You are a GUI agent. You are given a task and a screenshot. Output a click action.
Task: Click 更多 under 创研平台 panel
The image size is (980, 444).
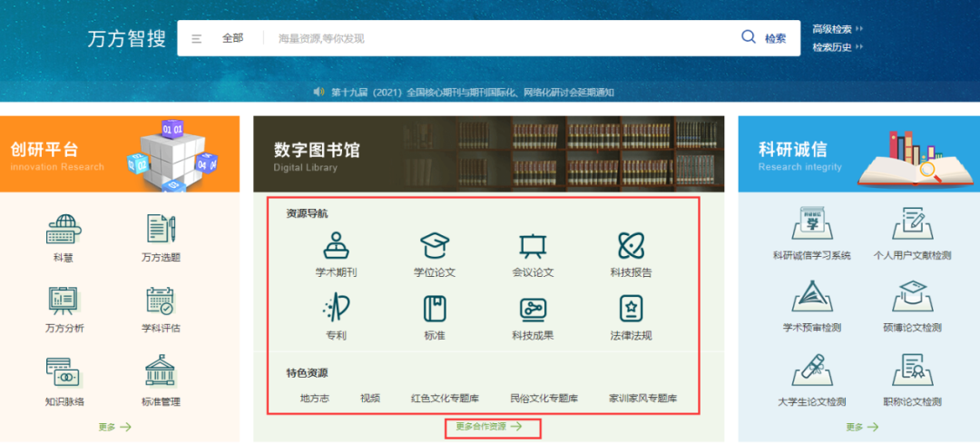click(115, 427)
